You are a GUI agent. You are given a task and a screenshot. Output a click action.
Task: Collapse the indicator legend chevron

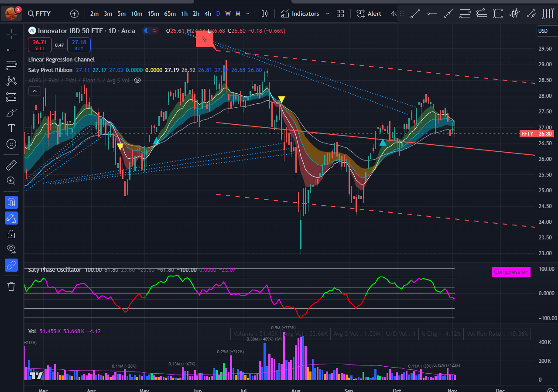tap(34, 91)
